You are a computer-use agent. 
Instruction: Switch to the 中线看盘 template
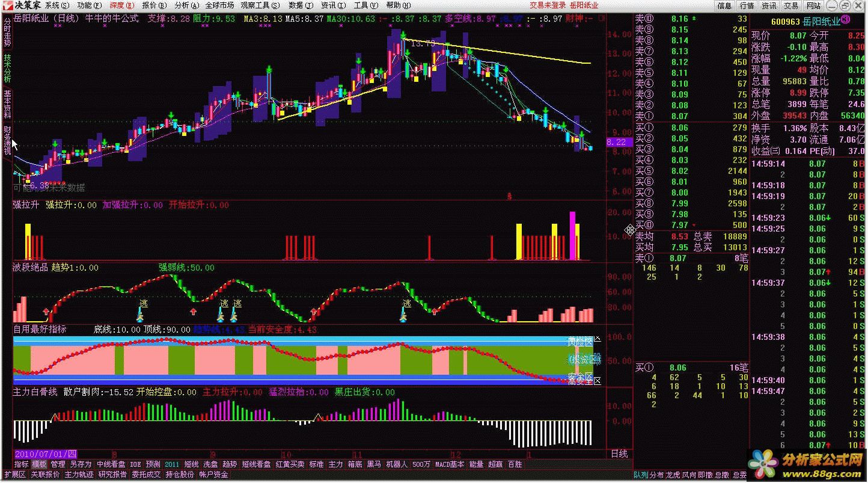pos(111,464)
